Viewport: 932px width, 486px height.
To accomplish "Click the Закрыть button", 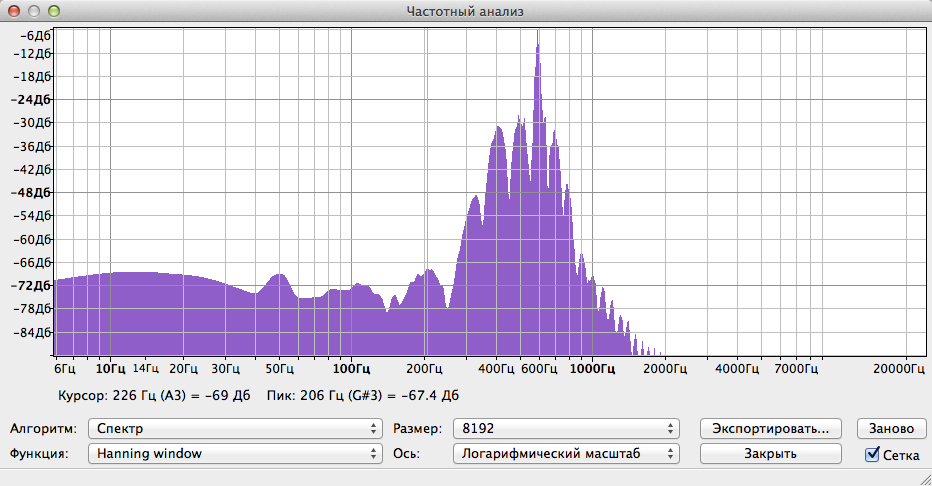I will coord(771,453).
